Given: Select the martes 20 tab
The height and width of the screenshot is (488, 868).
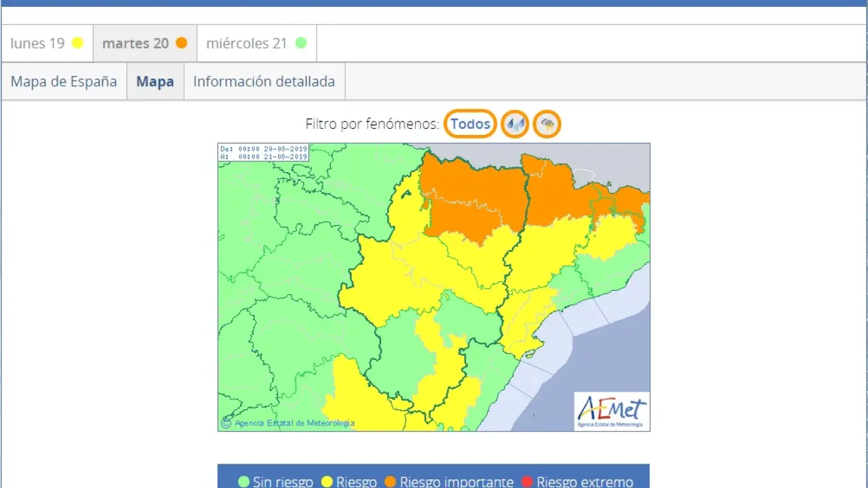Looking at the screenshot, I should pos(136,43).
